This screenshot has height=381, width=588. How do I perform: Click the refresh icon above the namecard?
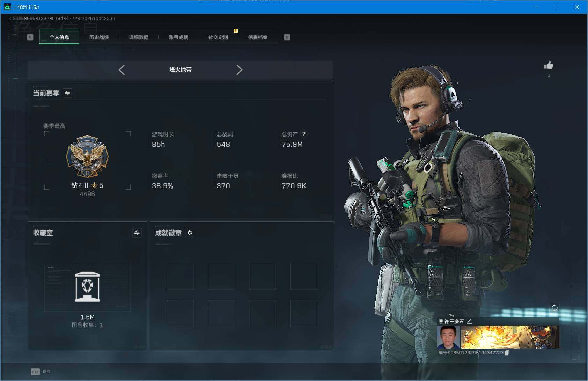tap(554, 308)
